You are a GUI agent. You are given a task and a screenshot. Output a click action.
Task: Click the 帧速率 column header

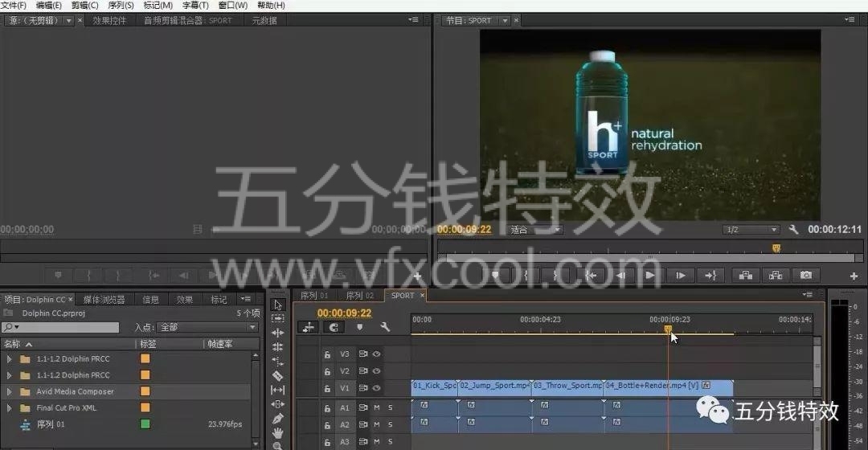219,344
